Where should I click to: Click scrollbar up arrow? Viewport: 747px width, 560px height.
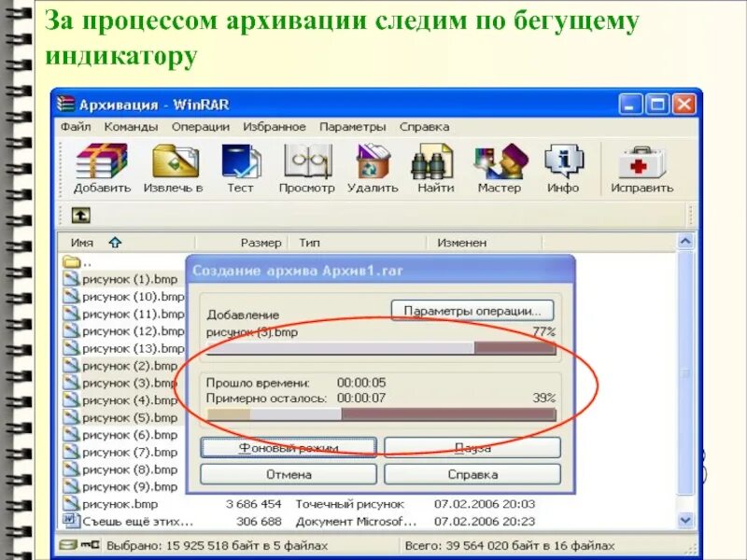pos(685,242)
